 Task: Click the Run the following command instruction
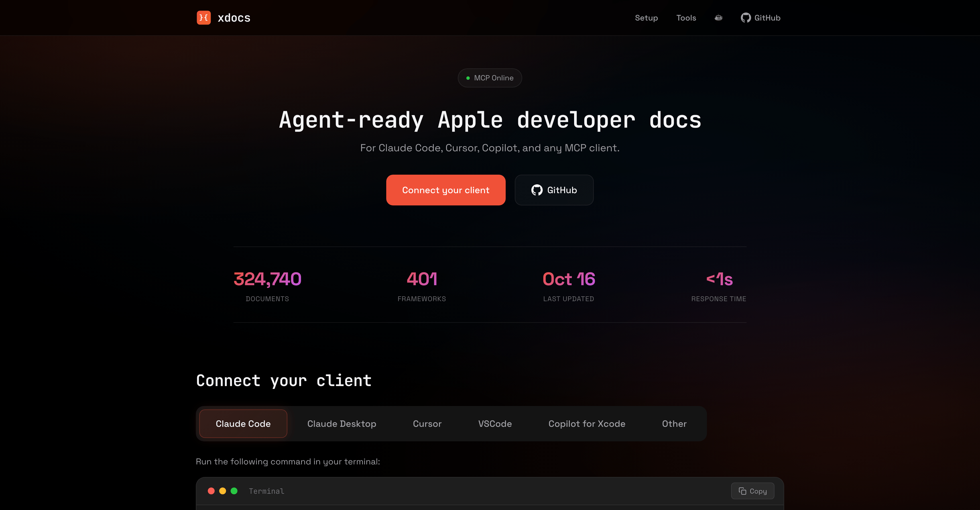288,461
